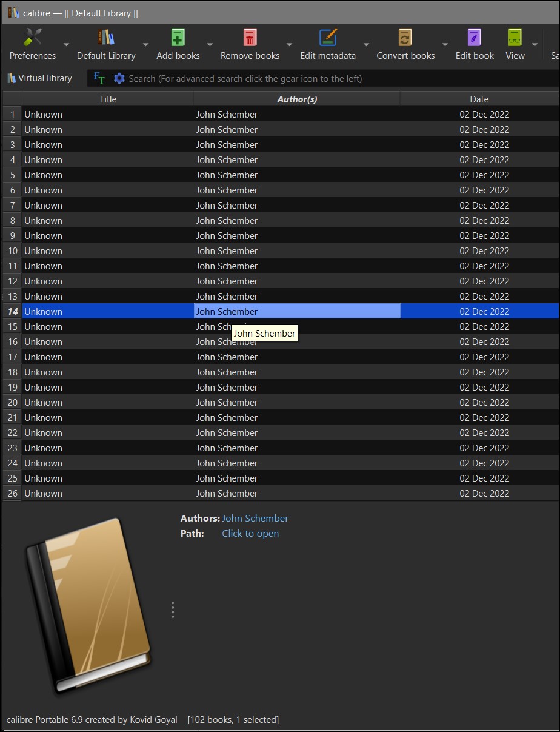Select the date cell in row 8
The image size is (560, 732).
coord(484,220)
